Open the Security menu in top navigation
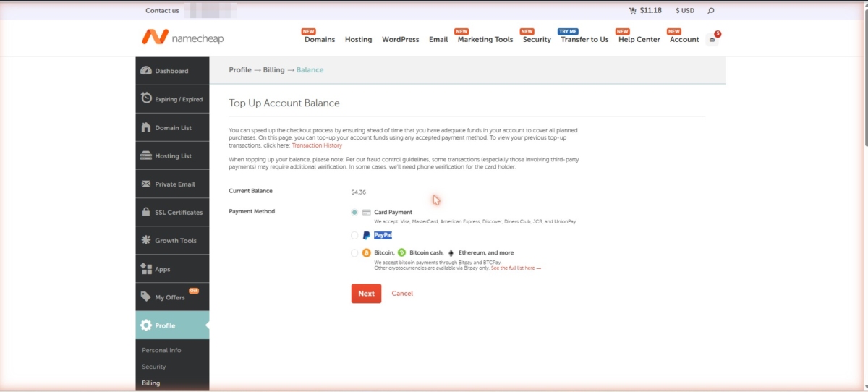The image size is (868, 392). point(537,40)
